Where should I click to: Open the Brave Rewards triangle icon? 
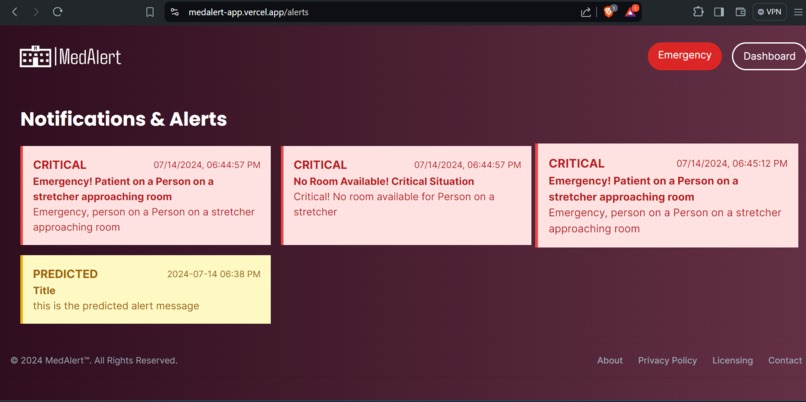[631, 11]
